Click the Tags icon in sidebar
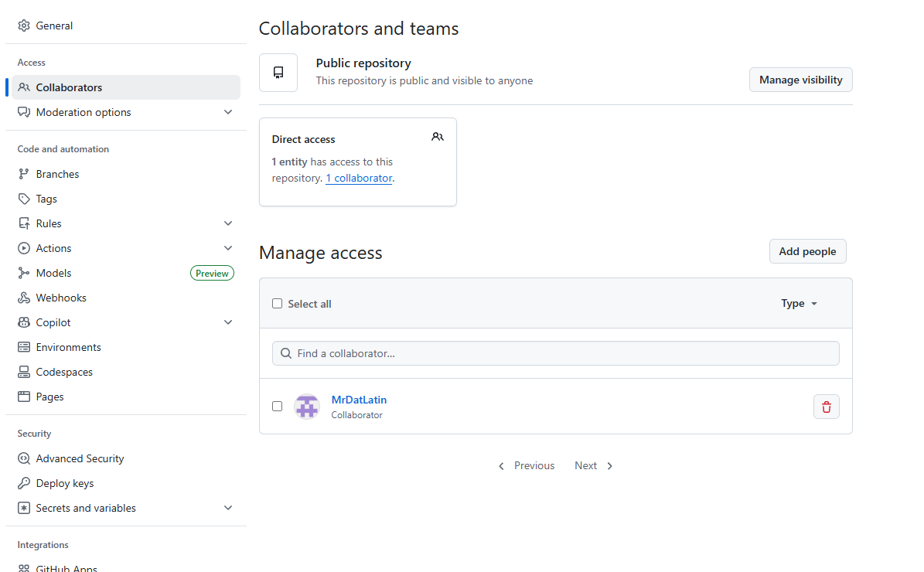 pyautogui.click(x=24, y=199)
